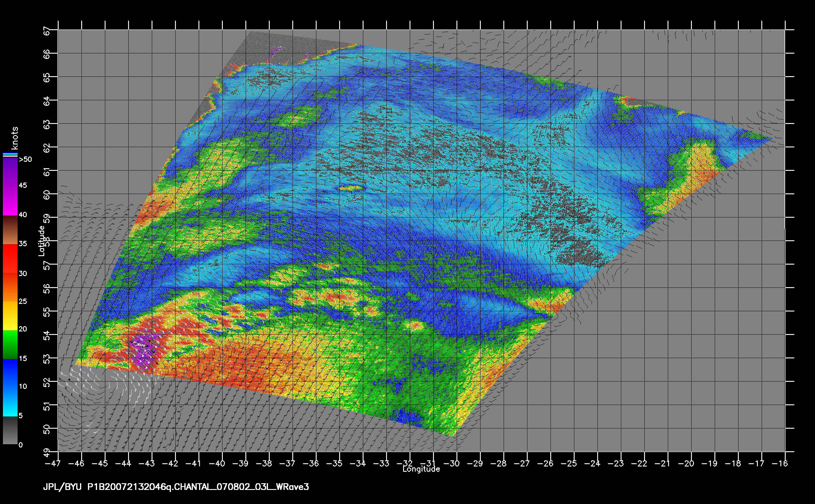The width and height of the screenshot is (815, 504).
Task: Click the '52' latitude tick label
Action: [x=47, y=383]
